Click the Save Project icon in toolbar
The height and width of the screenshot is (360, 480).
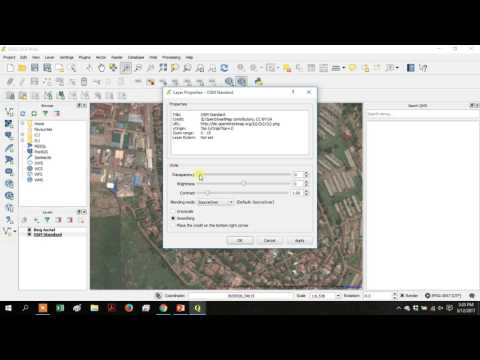35,68
